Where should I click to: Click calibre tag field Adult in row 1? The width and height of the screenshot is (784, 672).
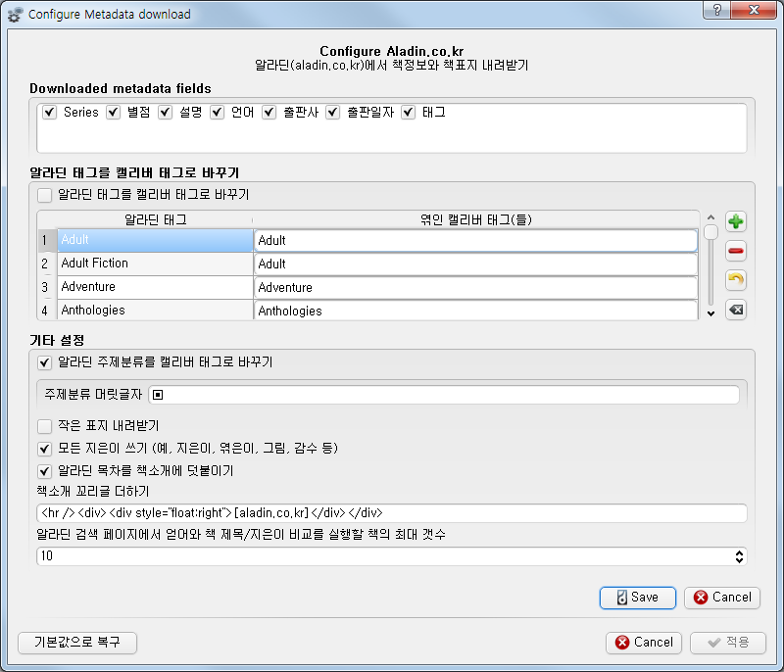pos(475,240)
